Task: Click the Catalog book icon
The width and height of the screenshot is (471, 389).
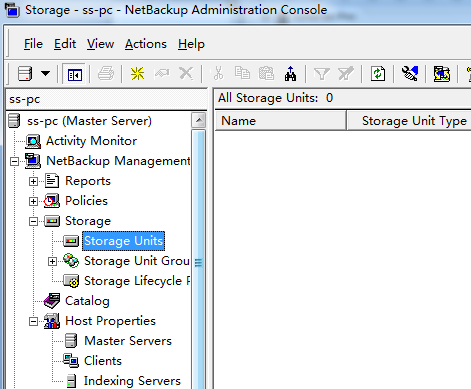Action: click(52, 301)
